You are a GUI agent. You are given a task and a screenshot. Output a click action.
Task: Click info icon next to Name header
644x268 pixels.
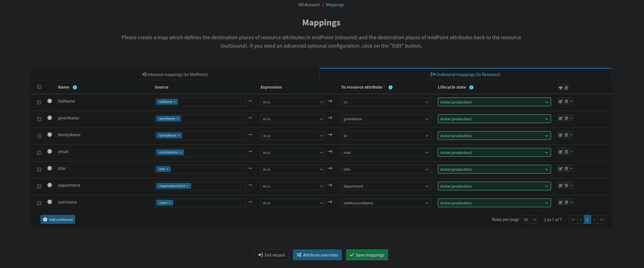coord(75,87)
